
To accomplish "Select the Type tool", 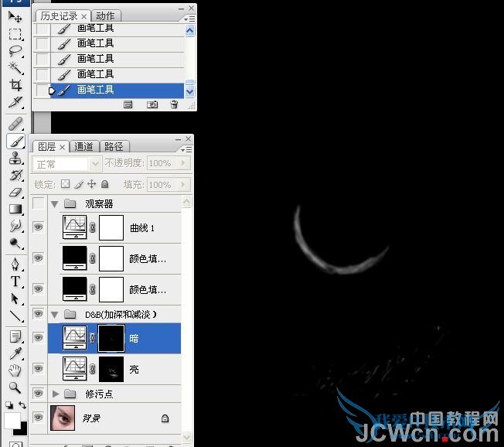I will tap(15, 282).
